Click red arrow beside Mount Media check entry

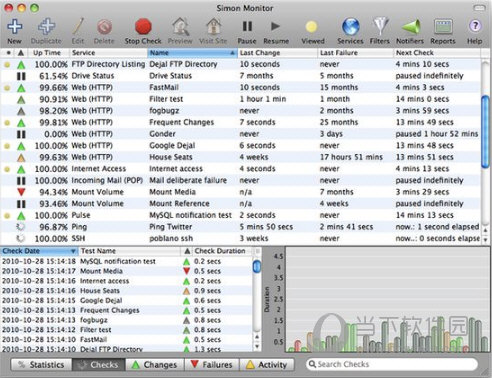pos(187,271)
